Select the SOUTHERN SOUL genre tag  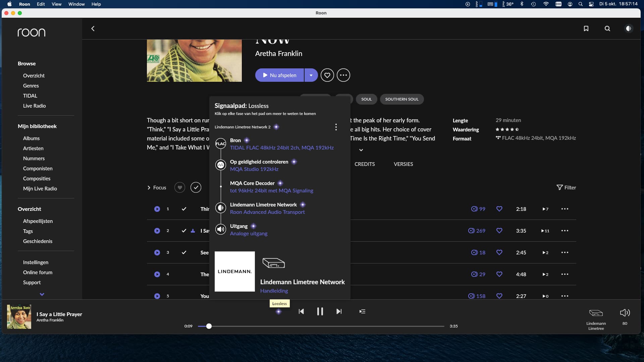[x=402, y=99]
